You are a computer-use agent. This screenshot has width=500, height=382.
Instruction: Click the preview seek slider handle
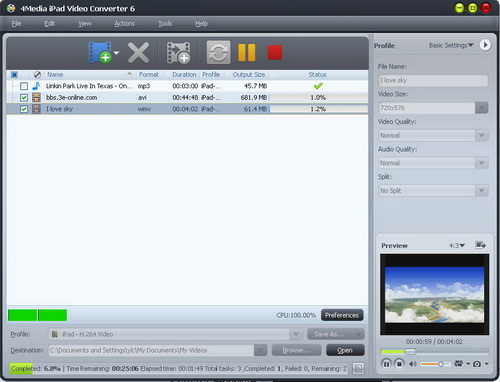[410, 351]
